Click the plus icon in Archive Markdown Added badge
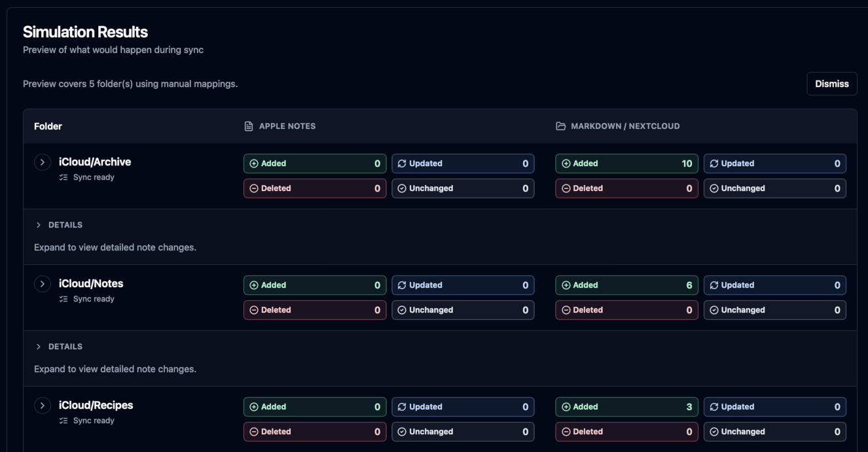The height and width of the screenshot is (452, 868). tap(566, 164)
